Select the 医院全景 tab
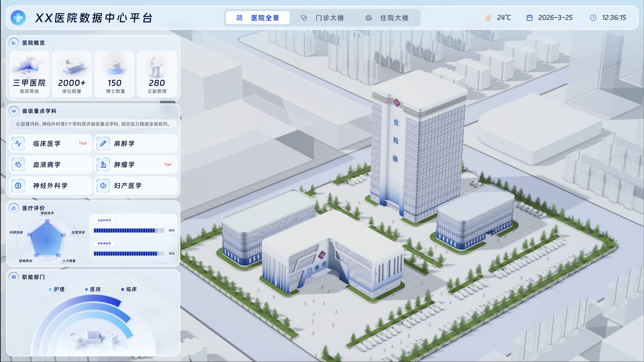The height and width of the screenshot is (362, 644). click(x=258, y=18)
